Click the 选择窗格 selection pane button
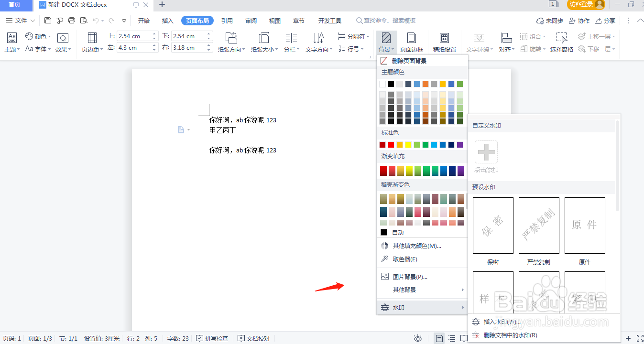This screenshot has height=344, width=644. point(561,42)
